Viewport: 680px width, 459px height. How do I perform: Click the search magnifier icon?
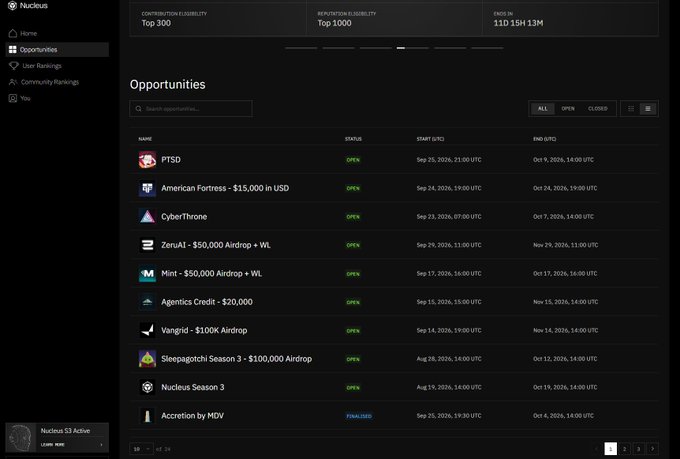[x=138, y=108]
